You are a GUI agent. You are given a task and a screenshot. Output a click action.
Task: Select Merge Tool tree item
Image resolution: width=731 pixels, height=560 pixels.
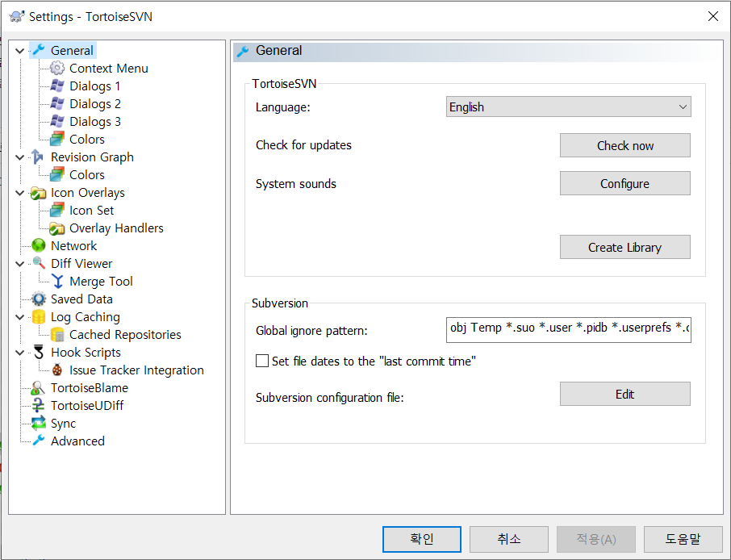coord(101,281)
